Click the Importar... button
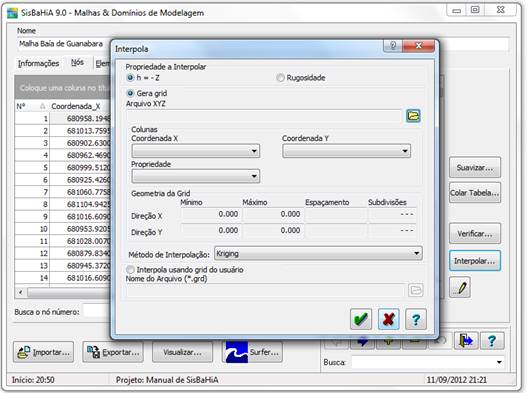 43,352
